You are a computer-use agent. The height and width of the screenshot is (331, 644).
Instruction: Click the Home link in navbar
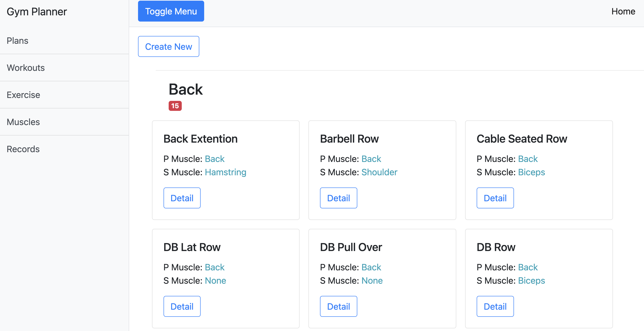click(623, 11)
